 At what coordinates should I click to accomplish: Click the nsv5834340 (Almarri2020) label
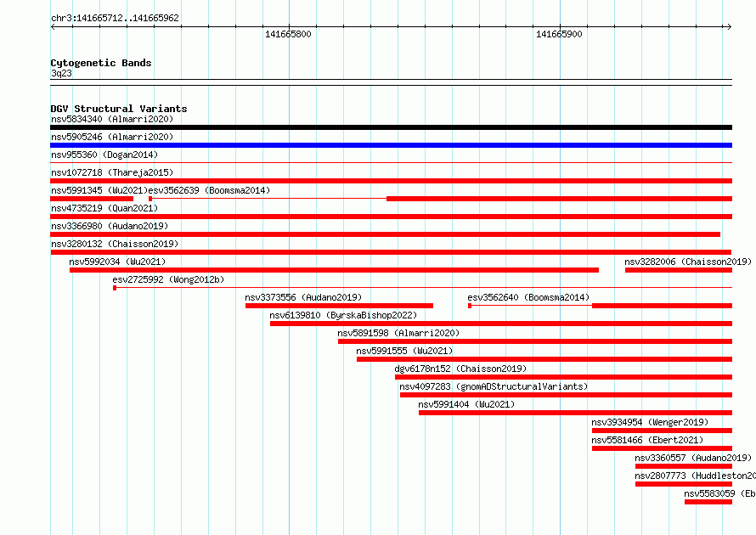(112, 119)
